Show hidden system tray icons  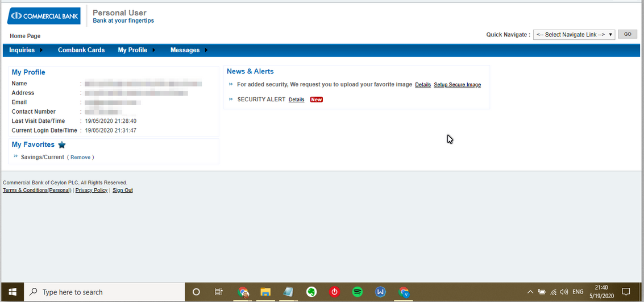point(530,292)
